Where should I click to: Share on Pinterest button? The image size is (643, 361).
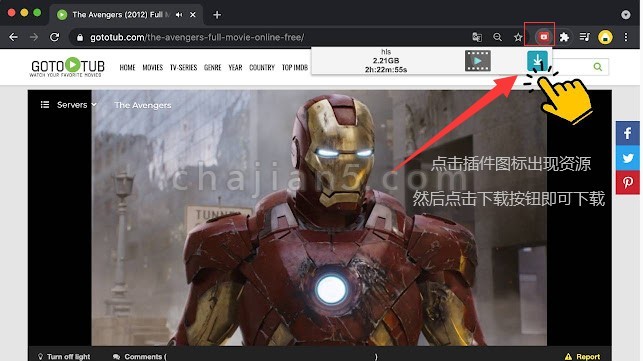click(627, 183)
